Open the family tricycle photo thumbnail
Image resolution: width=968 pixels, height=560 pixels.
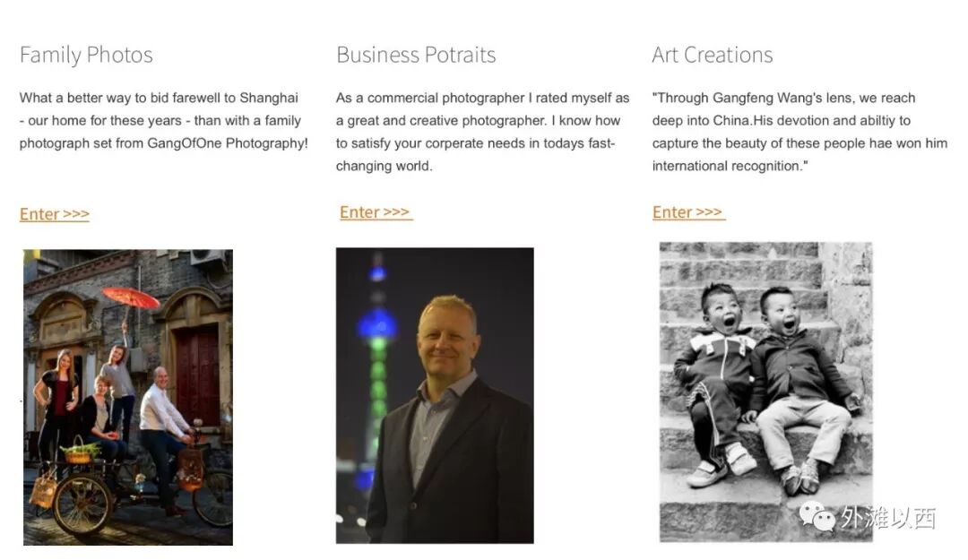pos(128,397)
